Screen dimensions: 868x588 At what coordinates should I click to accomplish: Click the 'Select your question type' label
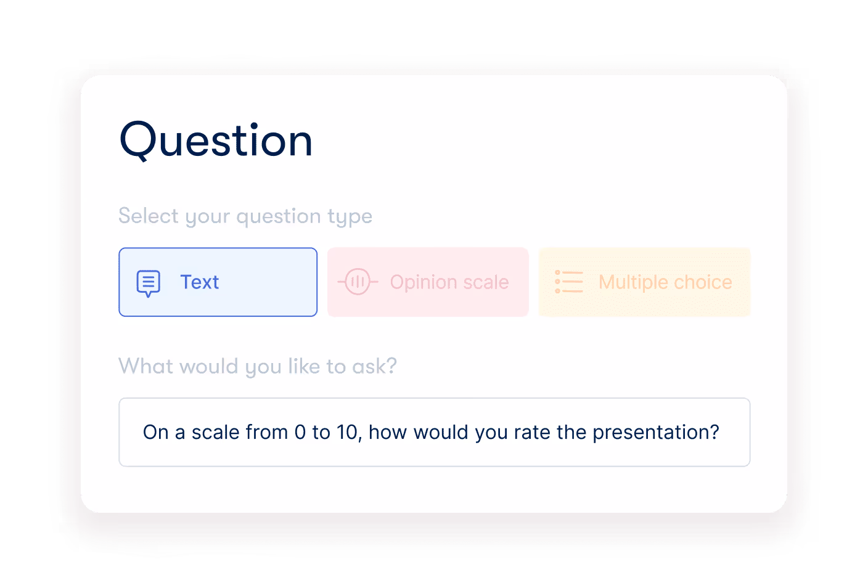[x=245, y=216]
